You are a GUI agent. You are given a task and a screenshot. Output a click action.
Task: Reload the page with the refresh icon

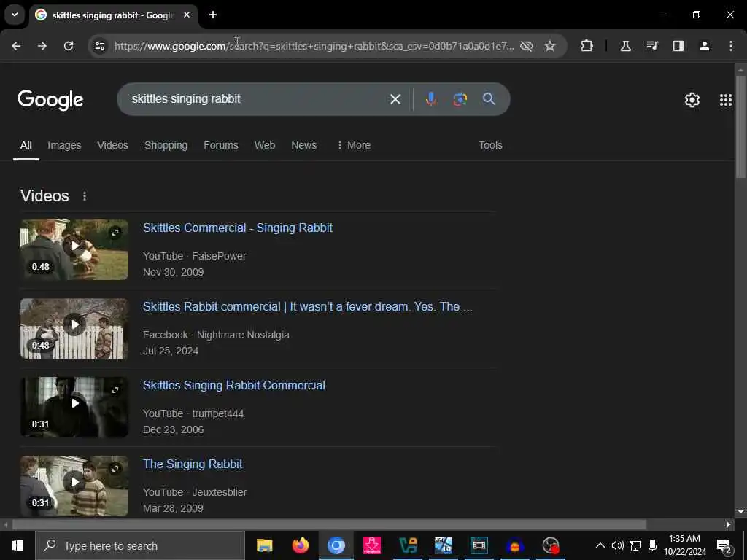[x=69, y=46]
